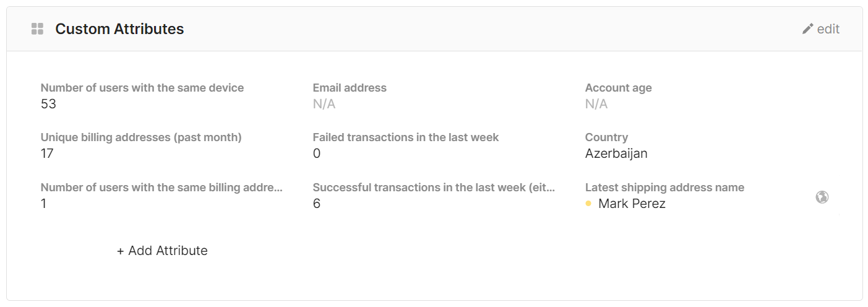Click the Latest shipping address name label
The image size is (868, 307).
tap(664, 188)
